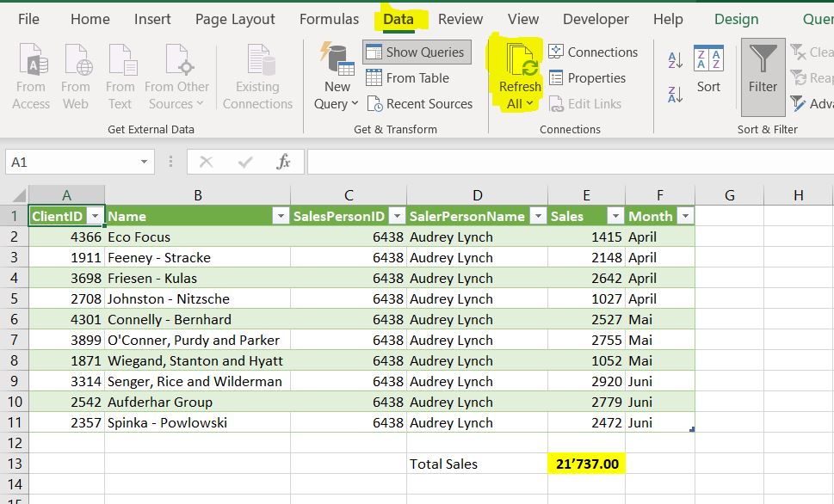Open Connections in the ribbon
Viewport: 834px width, 504px height.
click(593, 52)
